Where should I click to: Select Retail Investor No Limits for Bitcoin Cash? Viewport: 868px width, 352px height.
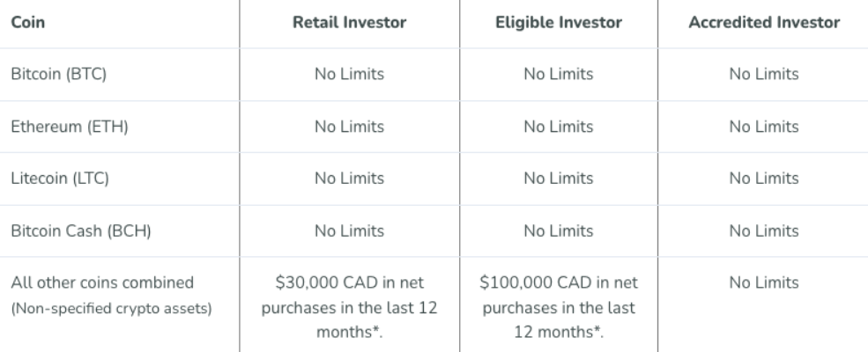349,231
